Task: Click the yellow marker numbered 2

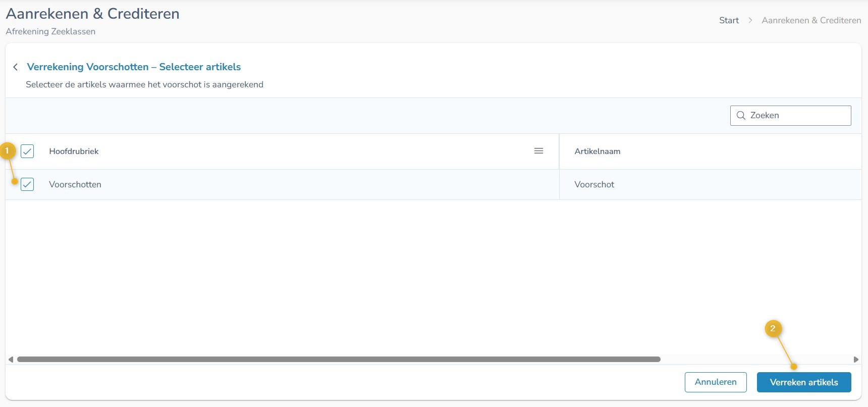Action: pos(773,329)
